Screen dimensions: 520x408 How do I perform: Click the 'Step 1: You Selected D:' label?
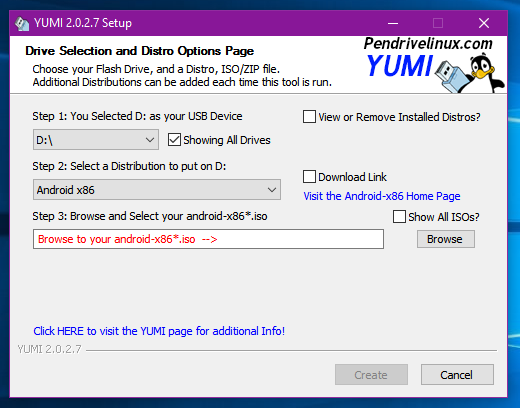coord(137,116)
